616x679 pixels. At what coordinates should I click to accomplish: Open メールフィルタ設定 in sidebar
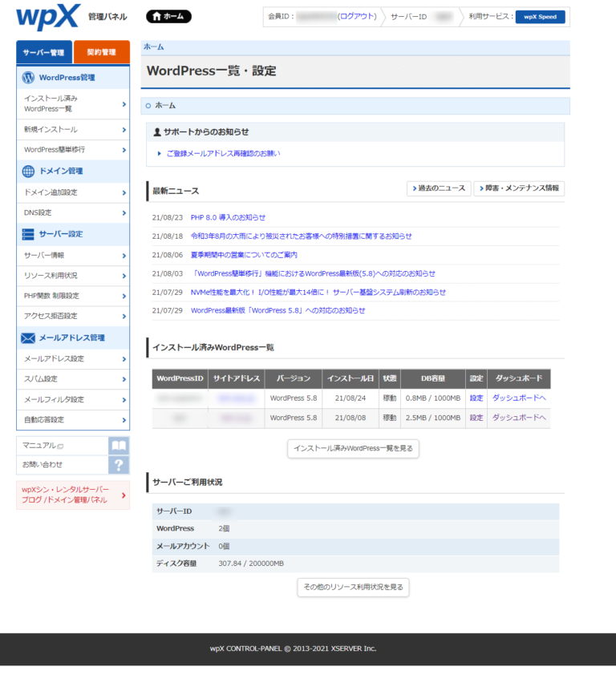(x=73, y=400)
